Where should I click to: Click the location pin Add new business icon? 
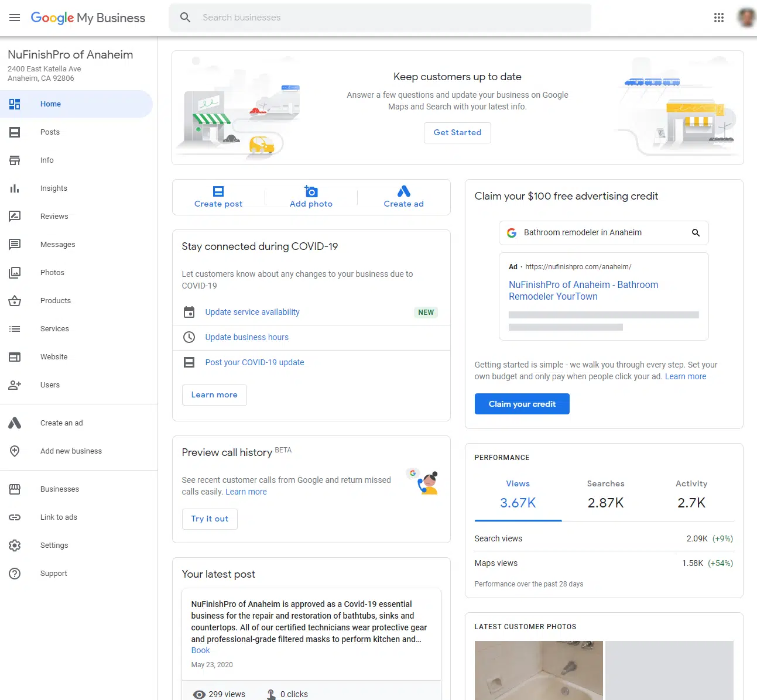[x=15, y=451]
